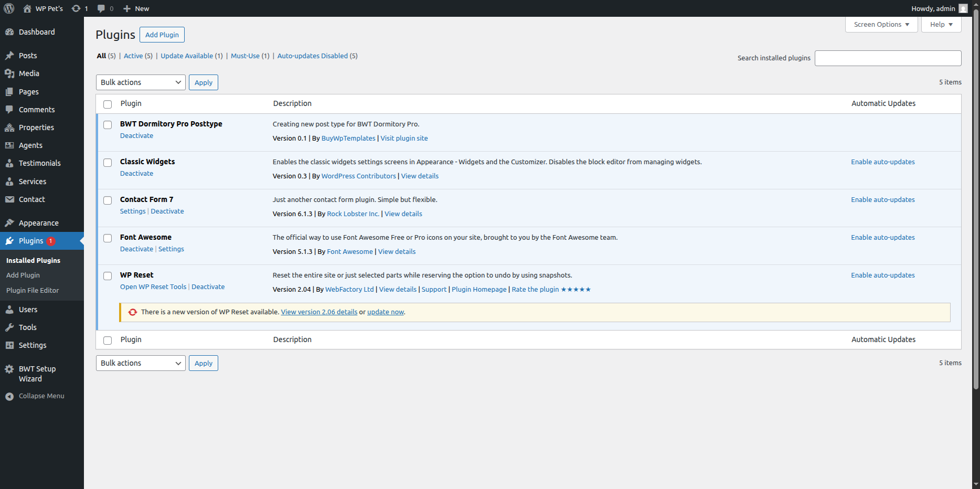Click the Add Plugin button
This screenshot has width=980, height=489.
tap(162, 35)
